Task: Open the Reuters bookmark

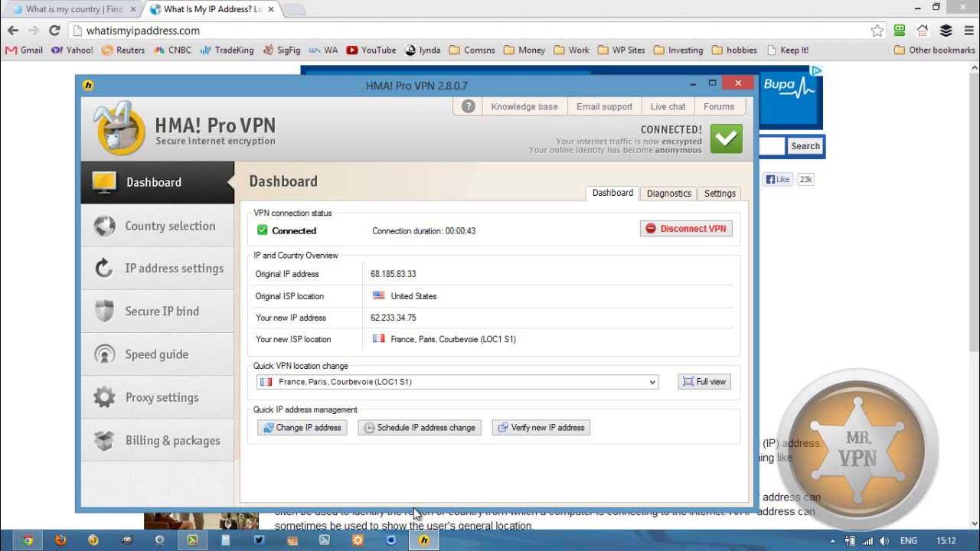Action: point(123,50)
